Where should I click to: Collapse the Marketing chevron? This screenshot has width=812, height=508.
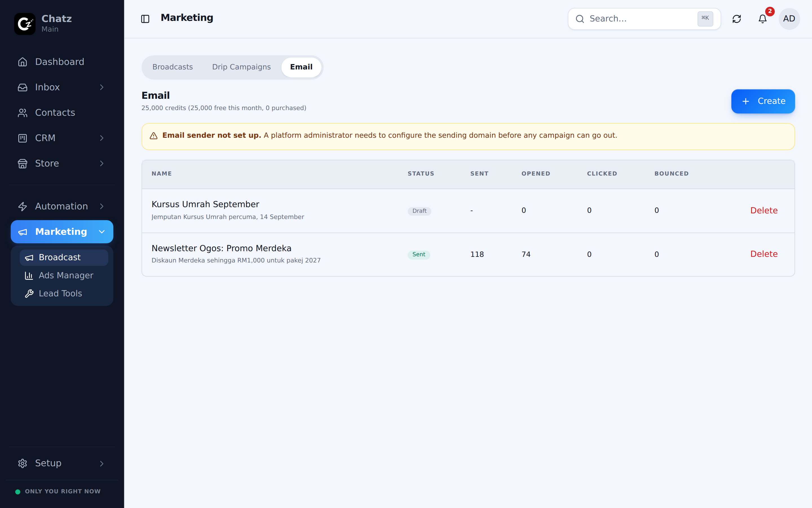point(102,232)
